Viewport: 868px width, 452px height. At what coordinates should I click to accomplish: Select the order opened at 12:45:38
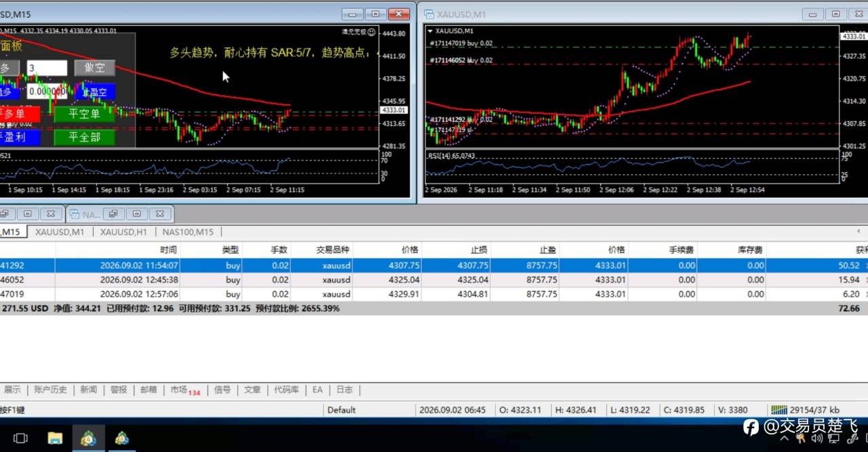click(x=434, y=280)
